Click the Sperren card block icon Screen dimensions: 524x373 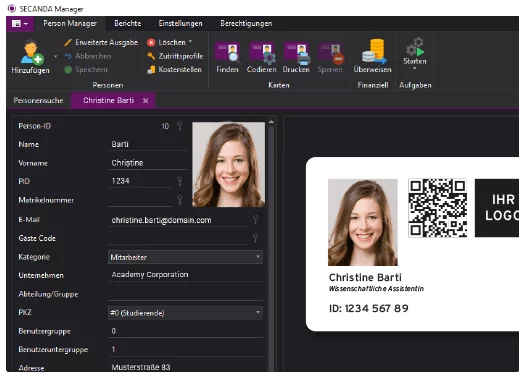click(x=330, y=53)
